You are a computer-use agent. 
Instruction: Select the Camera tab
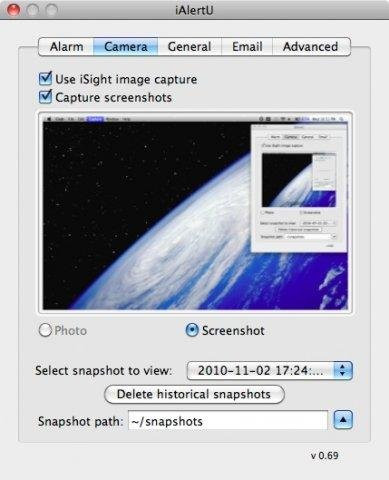pyautogui.click(x=126, y=47)
